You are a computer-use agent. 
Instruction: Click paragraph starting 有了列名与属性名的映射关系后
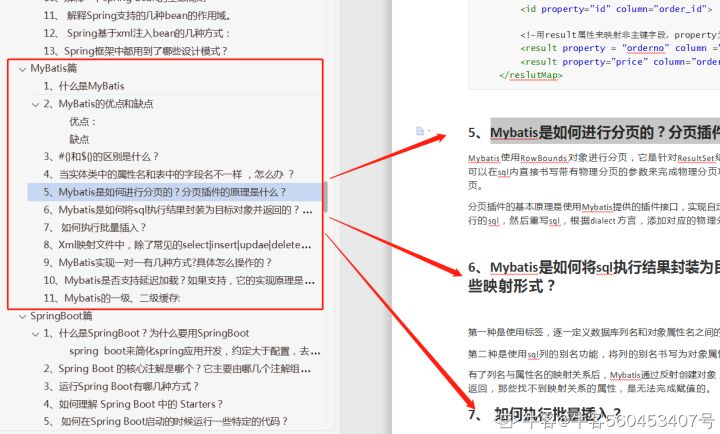[x=594, y=381]
